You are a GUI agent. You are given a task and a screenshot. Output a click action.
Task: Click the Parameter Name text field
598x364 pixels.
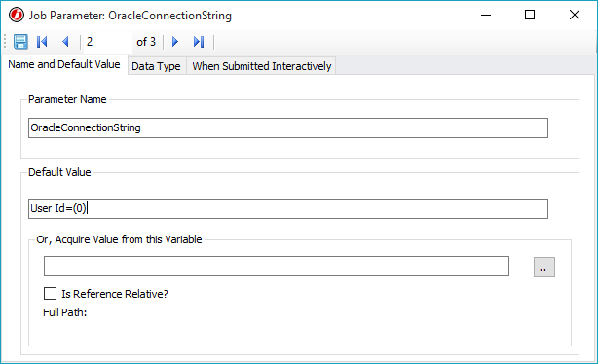[x=288, y=128]
